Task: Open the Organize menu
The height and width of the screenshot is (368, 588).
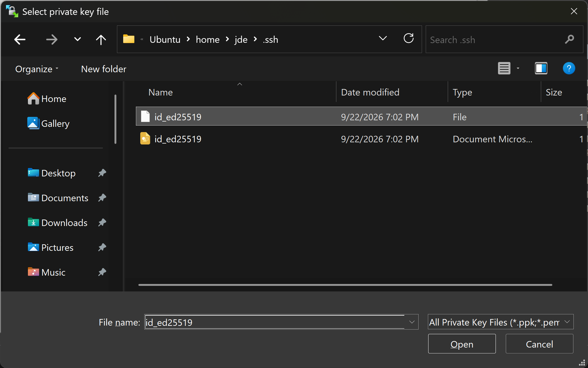Action: pyautogui.click(x=37, y=69)
